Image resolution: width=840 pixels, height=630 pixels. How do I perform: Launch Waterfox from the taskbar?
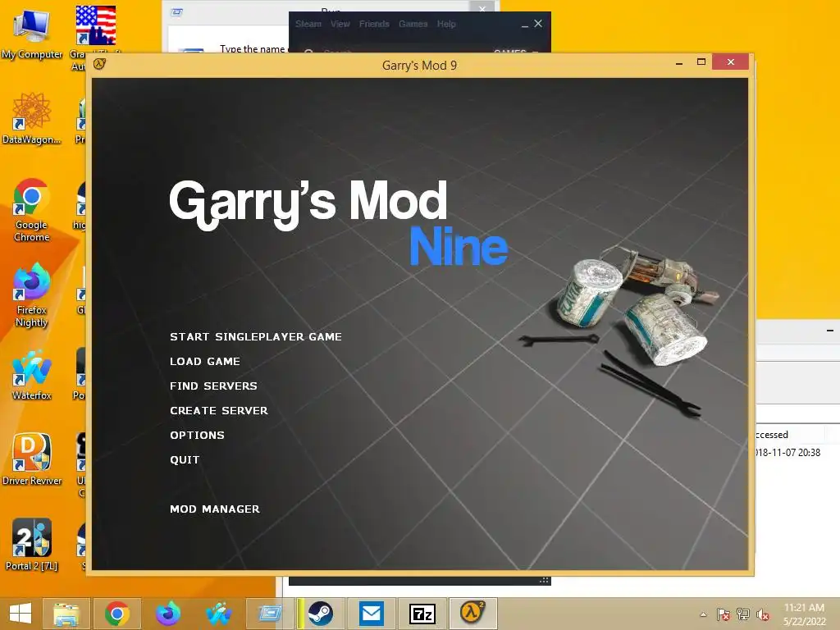click(218, 614)
